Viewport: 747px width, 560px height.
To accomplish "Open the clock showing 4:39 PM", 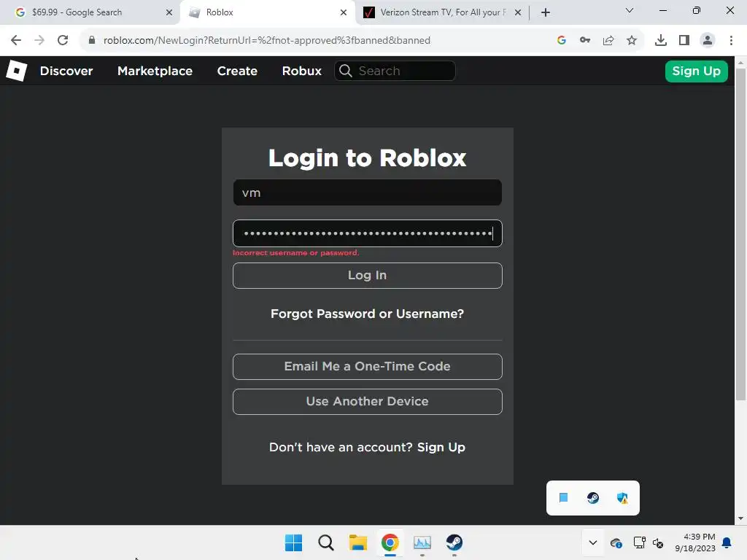I will tap(695, 542).
